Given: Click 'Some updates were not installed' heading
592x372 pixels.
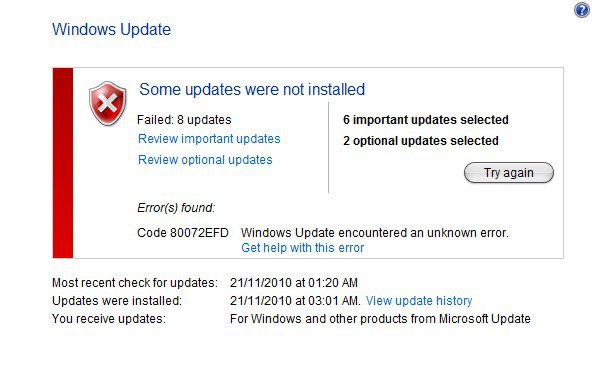Looking at the screenshot, I should 252,90.
